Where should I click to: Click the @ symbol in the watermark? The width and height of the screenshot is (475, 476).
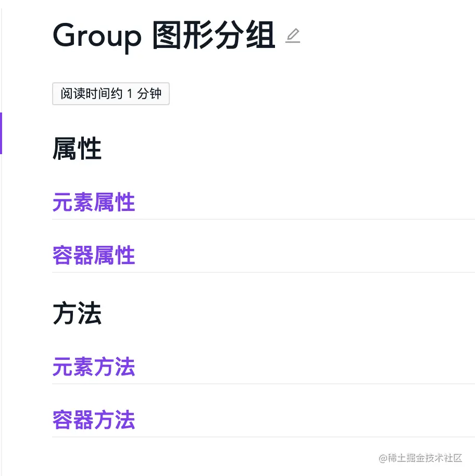[383, 458]
